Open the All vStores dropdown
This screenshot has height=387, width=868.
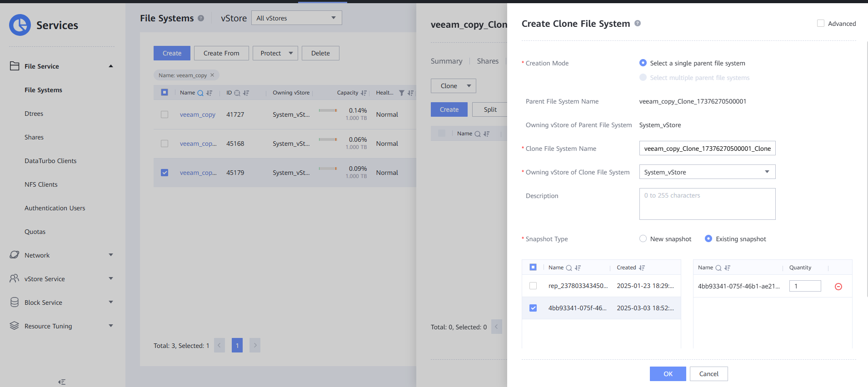296,18
